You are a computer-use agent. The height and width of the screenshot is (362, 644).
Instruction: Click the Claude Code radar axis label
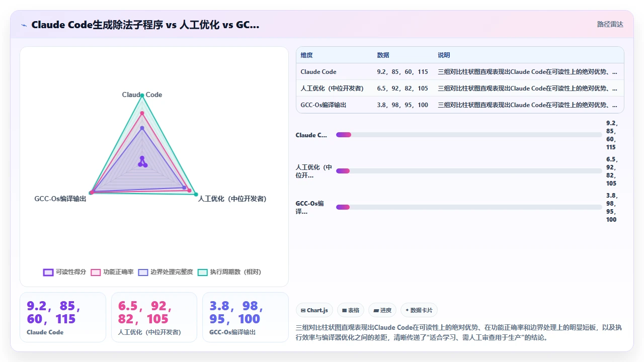[142, 95]
